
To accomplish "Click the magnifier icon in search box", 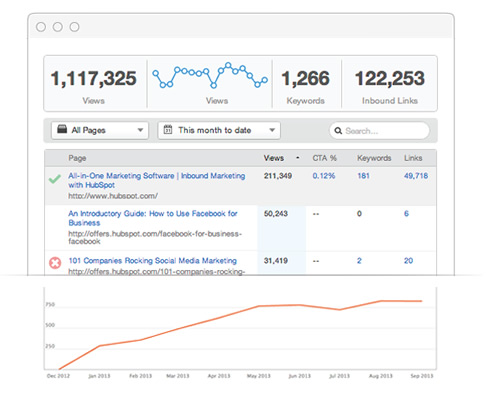I will tap(338, 131).
